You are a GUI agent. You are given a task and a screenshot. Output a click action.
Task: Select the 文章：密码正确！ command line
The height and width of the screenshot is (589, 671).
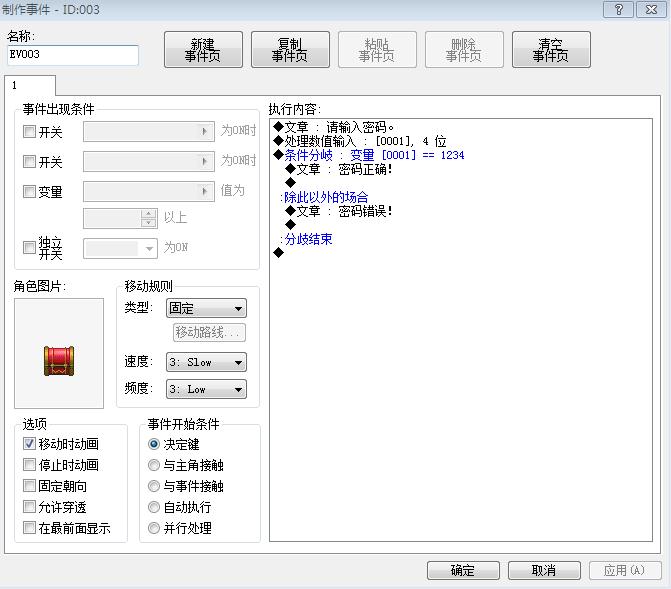click(339, 169)
